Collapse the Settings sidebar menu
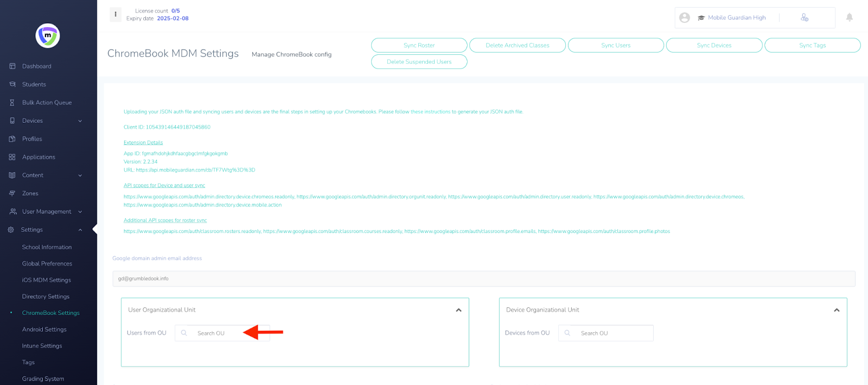868x385 pixels. click(x=80, y=230)
